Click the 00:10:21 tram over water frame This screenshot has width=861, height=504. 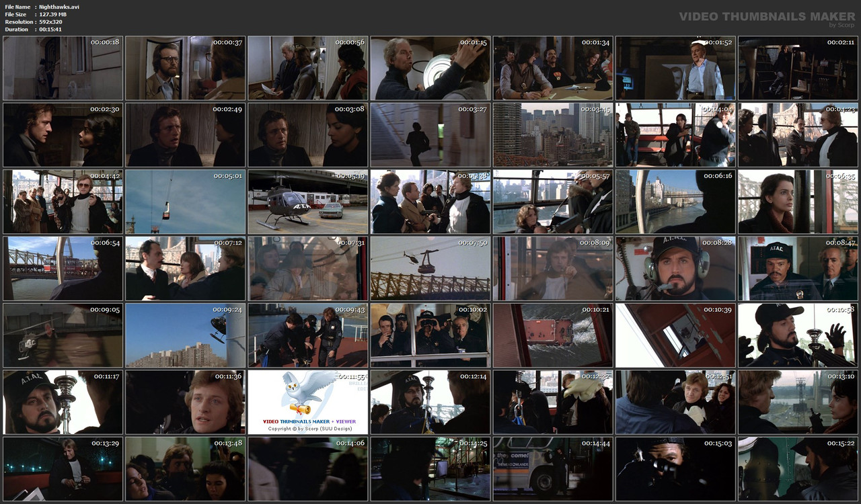553,335
